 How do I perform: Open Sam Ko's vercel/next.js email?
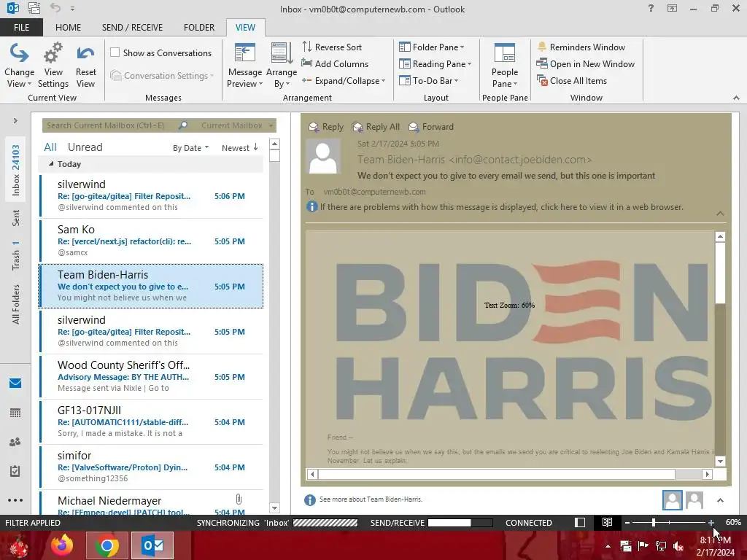click(152, 241)
